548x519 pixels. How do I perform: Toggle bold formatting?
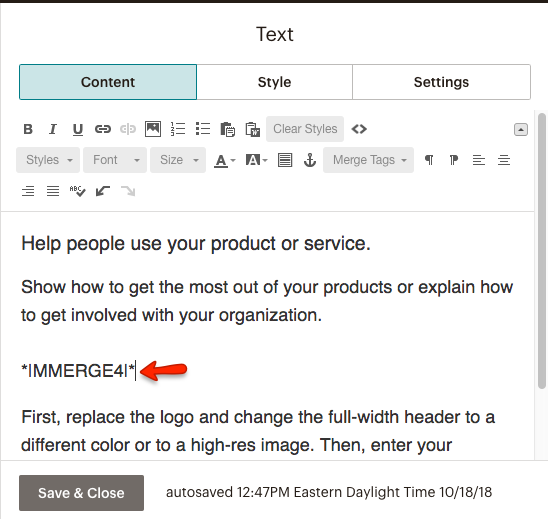click(28, 129)
